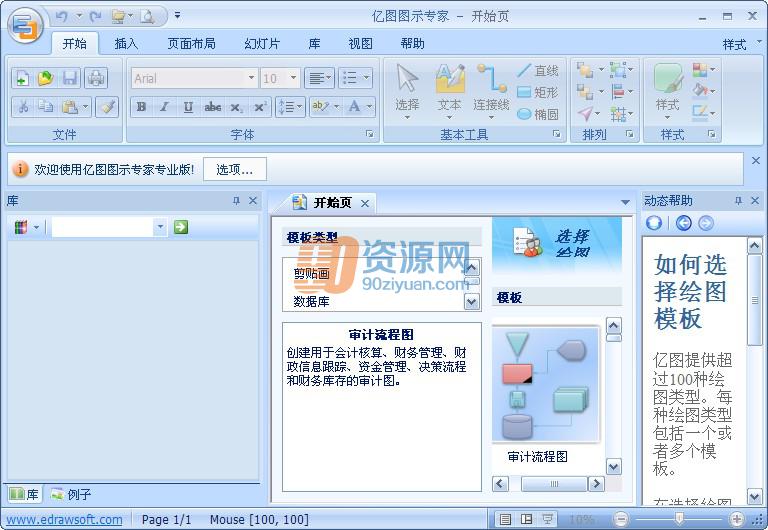Click the copy icon
Screen dimensions: 768x530
46,107
